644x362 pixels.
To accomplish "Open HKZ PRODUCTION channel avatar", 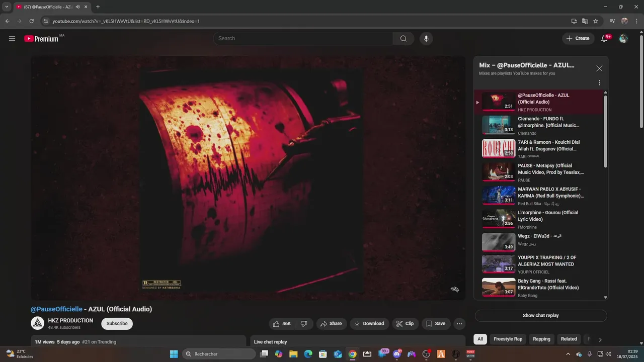I will pyautogui.click(x=38, y=323).
